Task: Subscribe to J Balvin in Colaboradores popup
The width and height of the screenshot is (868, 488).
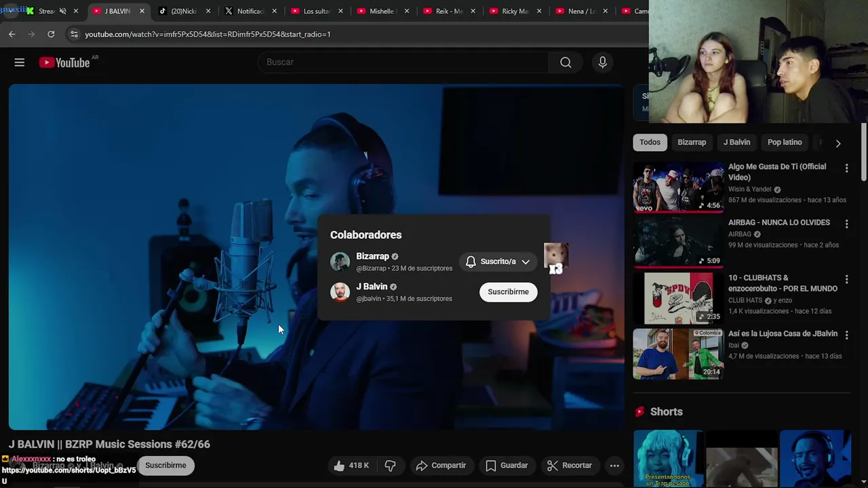Action: click(508, 292)
